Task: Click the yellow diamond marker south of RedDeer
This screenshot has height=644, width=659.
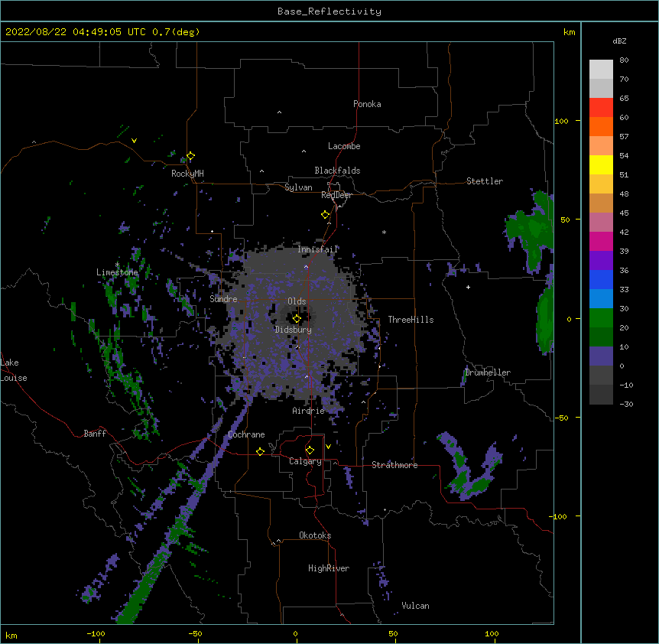Action: tap(325, 215)
